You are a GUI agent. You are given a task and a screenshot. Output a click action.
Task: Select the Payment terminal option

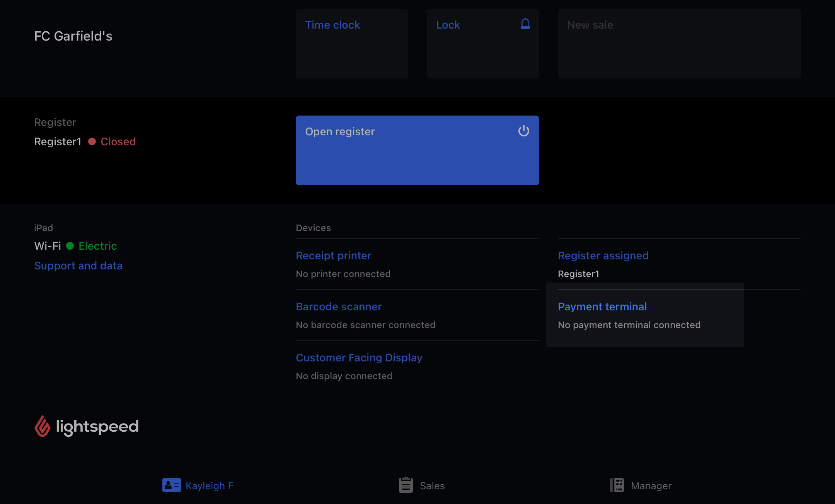pyautogui.click(x=602, y=307)
